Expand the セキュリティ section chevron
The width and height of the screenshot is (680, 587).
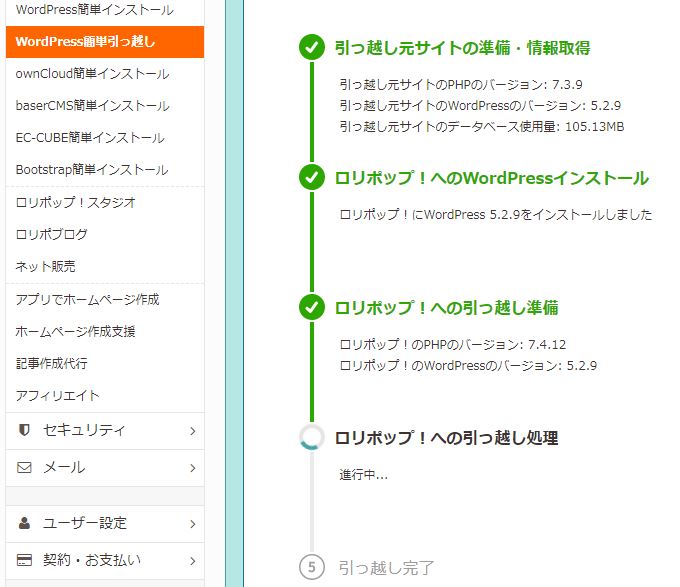click(x=193, y=431)
